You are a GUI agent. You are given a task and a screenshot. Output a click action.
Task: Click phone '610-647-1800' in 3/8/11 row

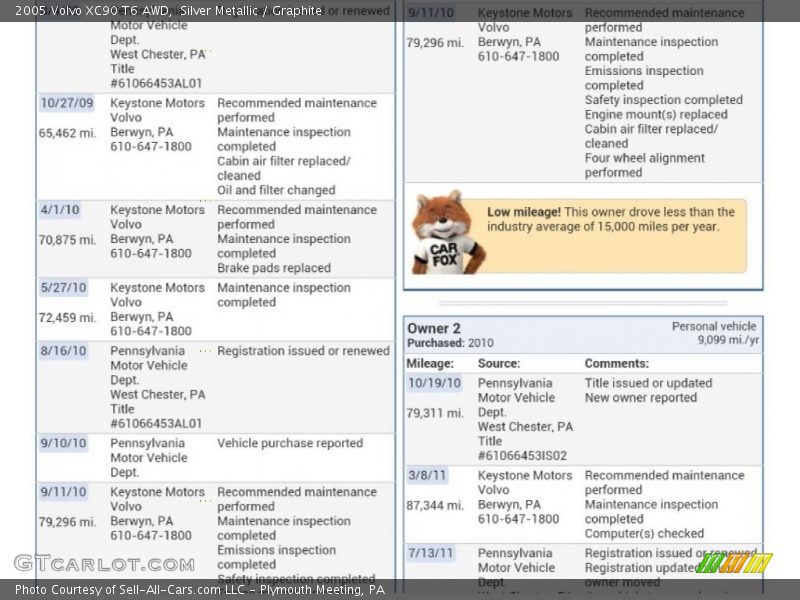(x=518, y=519)
